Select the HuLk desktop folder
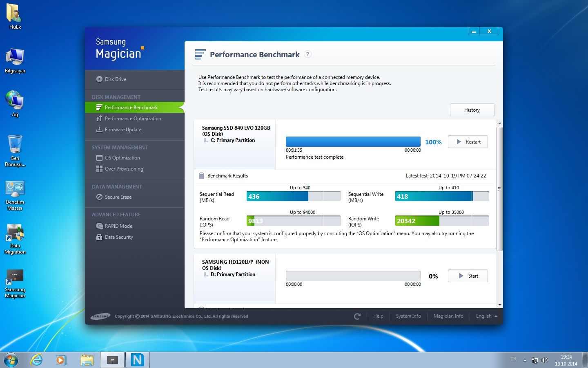This screenshot has height=368, width=588. click(x=15, y=17)
